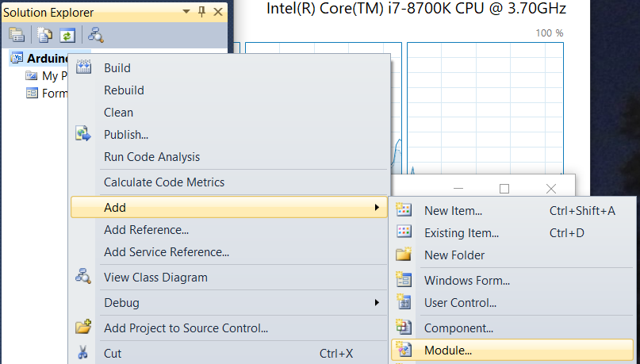This screenshot has height=364, width=640.
Task: Choose Component... in Add submenu
Action: (512, 328)
